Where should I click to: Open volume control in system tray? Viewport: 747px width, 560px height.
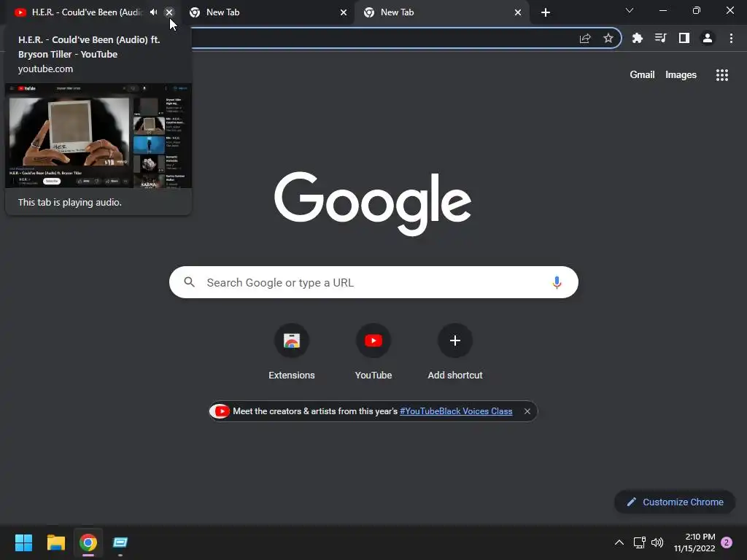(x=657, y=542)
